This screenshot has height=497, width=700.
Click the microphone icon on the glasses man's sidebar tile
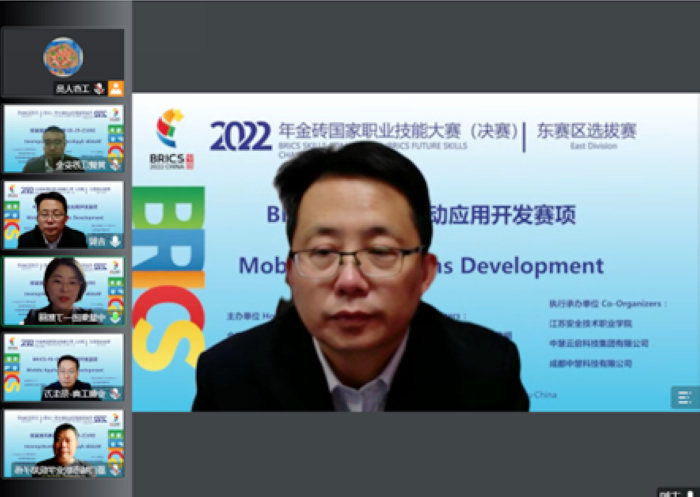tap(116, 241)
